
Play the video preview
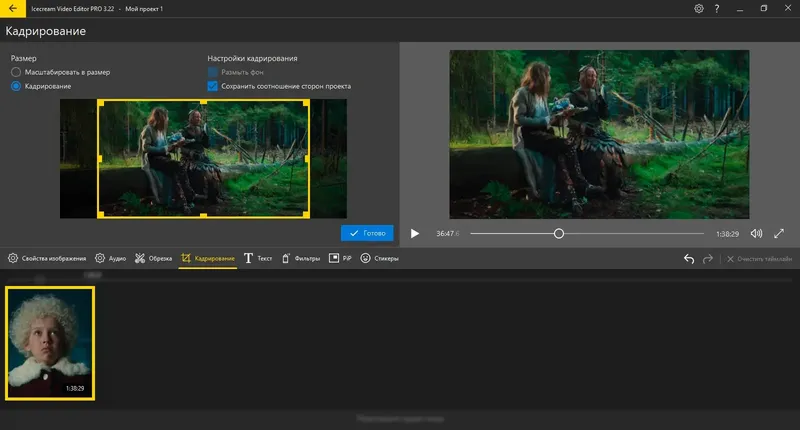coord(416,233)
